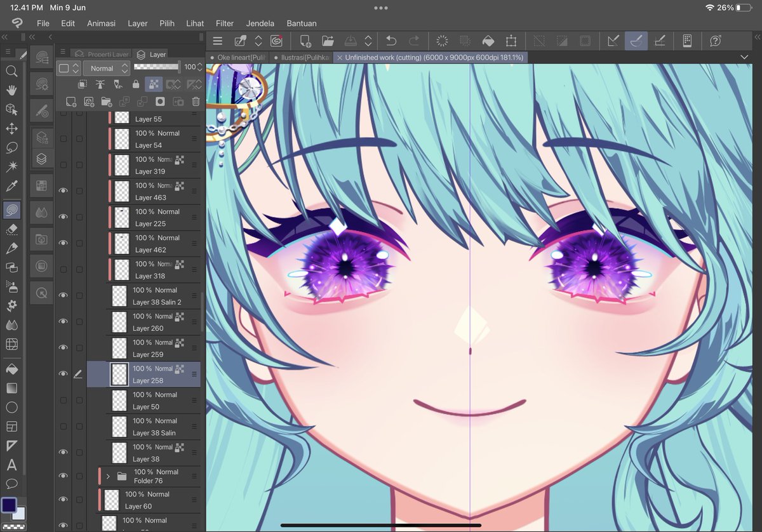Expand Folder 76 in the layers list

108,475
